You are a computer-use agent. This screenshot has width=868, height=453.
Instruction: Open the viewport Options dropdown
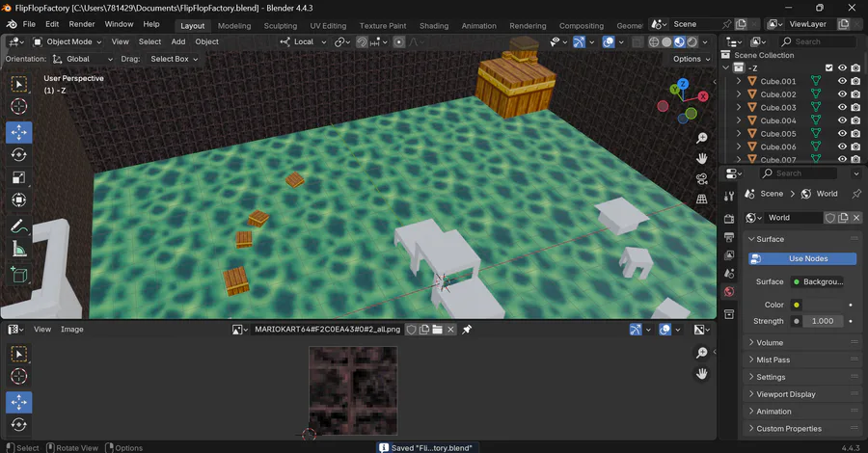click(x=692, y=59)
